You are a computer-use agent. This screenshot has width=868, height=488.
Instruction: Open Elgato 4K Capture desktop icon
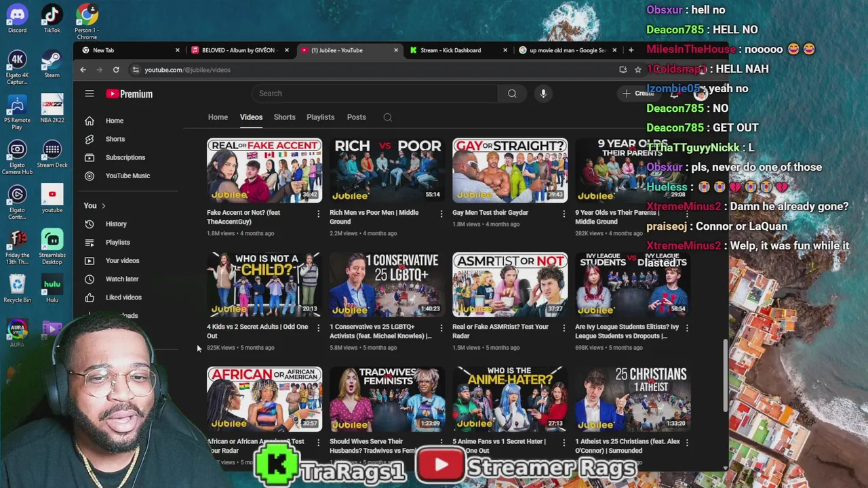(x=17, y=68)
